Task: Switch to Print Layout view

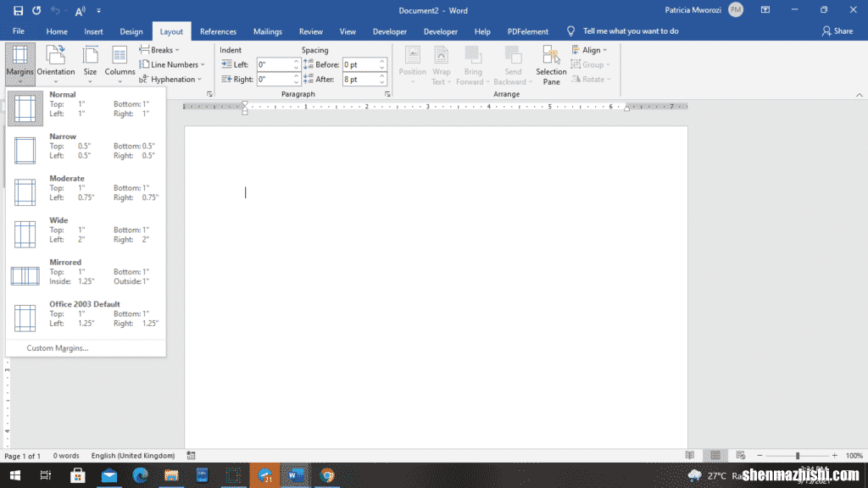Action: pos(715,455)
